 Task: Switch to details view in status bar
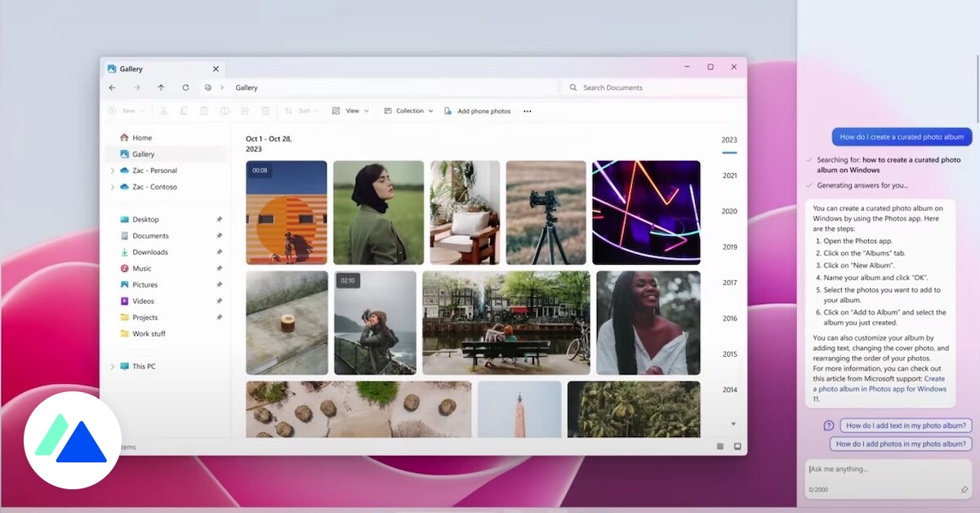click(720, 447)
